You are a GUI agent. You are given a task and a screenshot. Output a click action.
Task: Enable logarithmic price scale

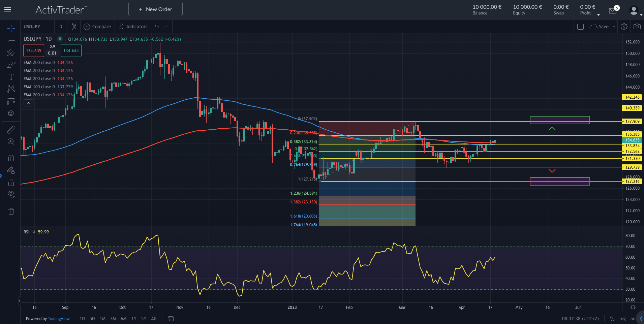point(622,319)
